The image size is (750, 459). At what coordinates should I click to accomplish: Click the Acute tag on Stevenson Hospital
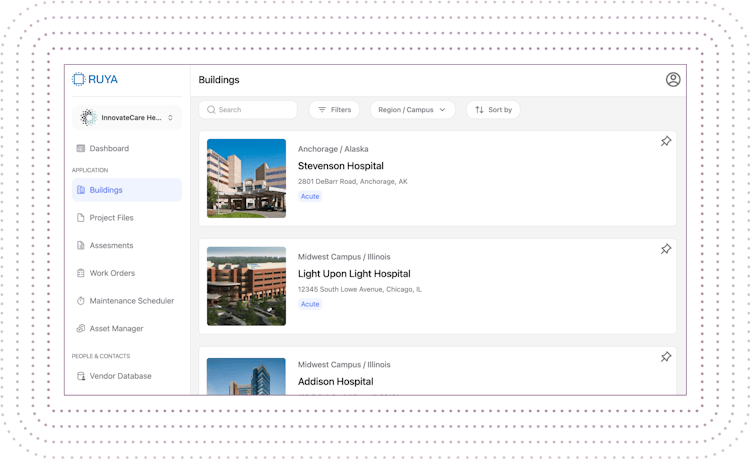[310, 196]
